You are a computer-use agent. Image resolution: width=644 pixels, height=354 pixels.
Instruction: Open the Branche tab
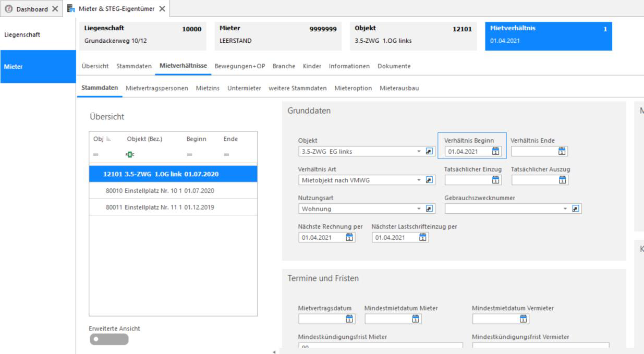[284, 66]
